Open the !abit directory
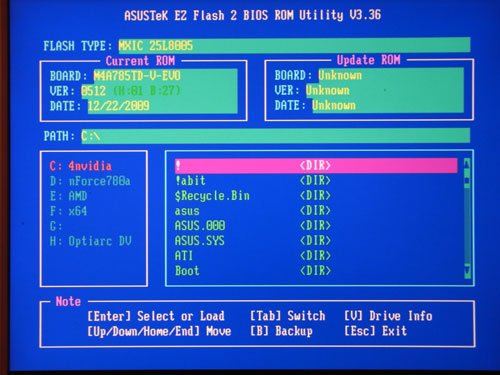Screen dimensions: 500x375 (x=253, y=181)
